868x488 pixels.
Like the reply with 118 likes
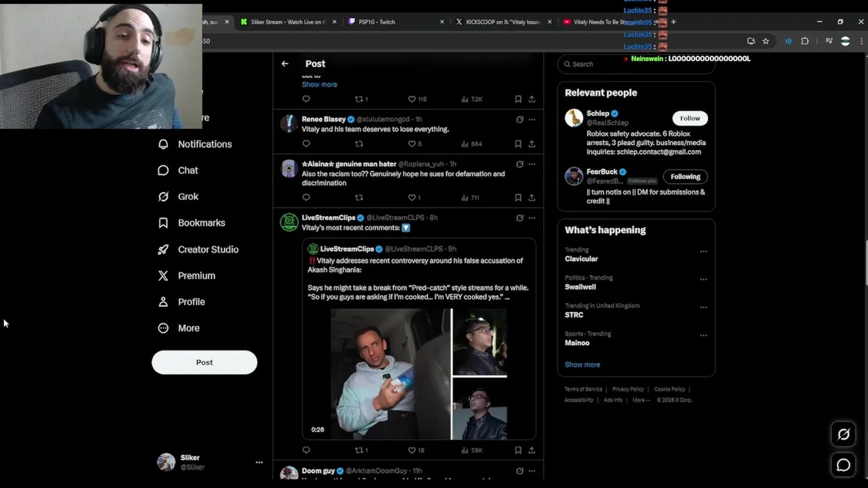point(417,99)
